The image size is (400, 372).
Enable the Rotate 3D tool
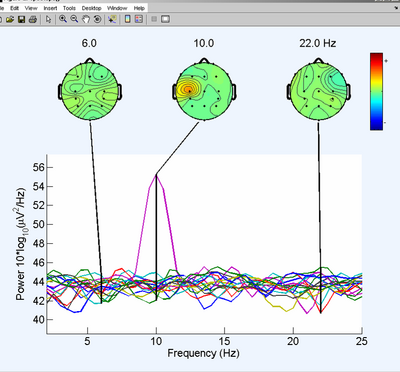pyautogui.click(x=97, y=19)
